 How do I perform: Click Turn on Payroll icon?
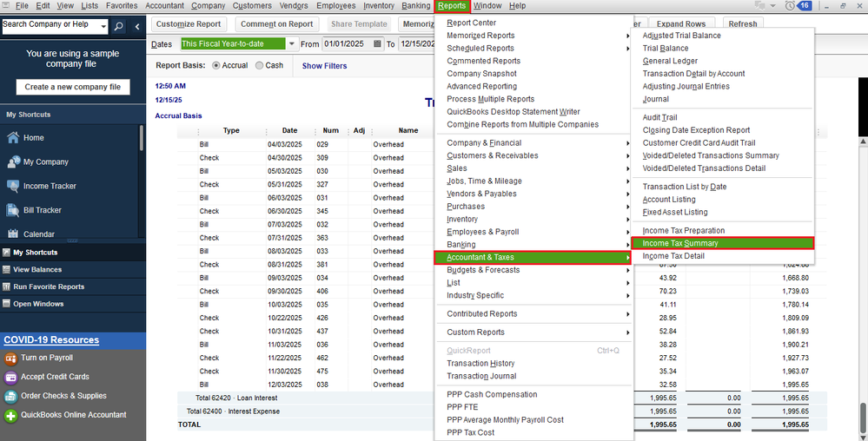click(x=10, y=358)
